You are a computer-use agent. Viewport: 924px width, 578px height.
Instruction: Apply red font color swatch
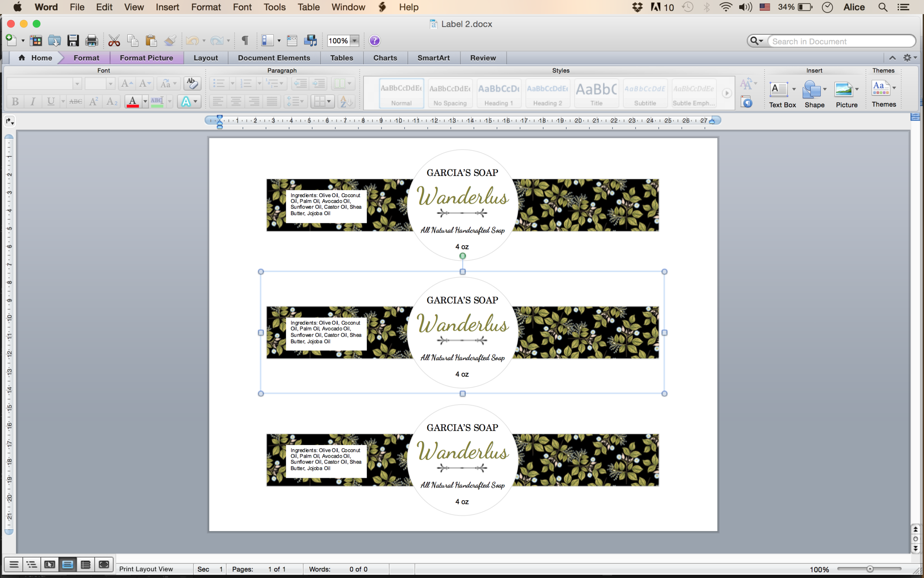pos(132,101)
